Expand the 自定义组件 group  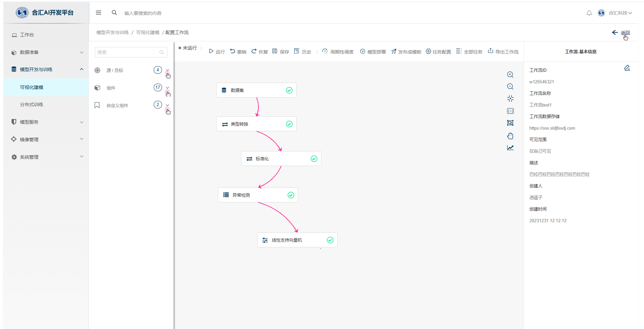tap(167, 105)
